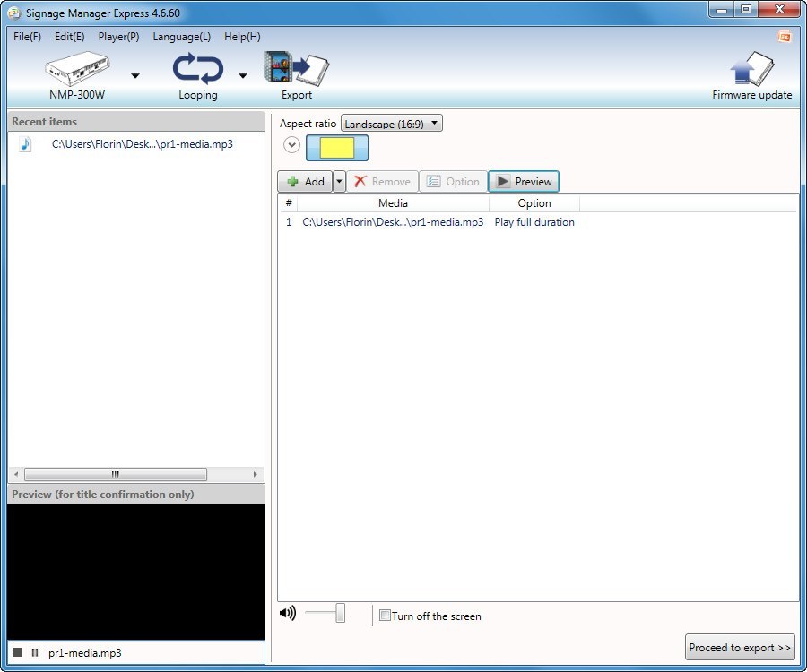Pause the pr1-media.mp3 preview playback
This screenshot has width=807, height=672.
[x=34, y=652]
